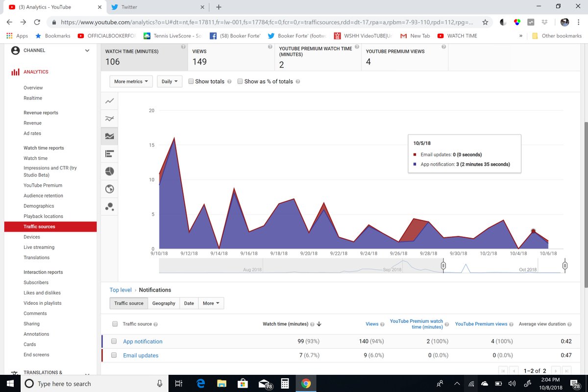Go to Top level breadcrumb link
Image resolution: width=588 pixels, height=392 pixels.
point(121,290)
